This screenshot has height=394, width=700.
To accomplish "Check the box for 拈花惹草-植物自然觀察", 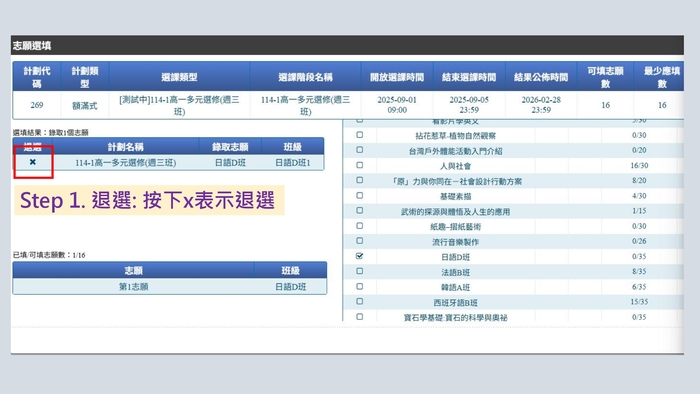I will coord(359,135).
